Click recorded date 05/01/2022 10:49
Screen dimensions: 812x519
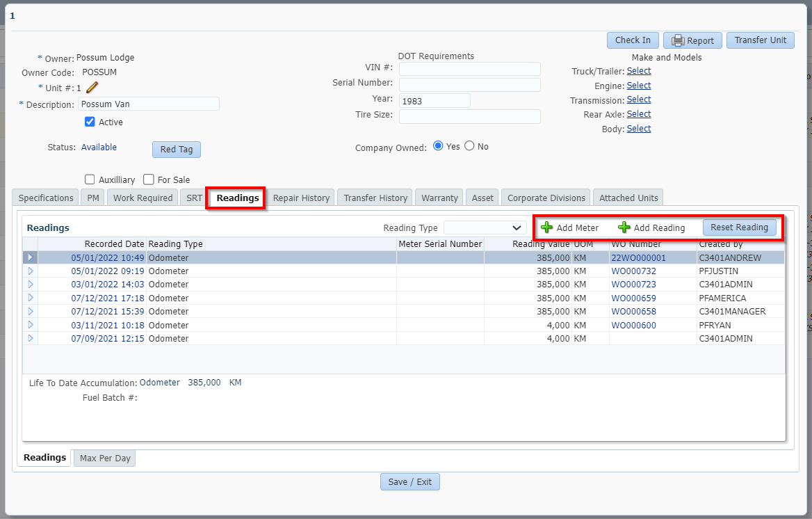[x=108, y=257]
